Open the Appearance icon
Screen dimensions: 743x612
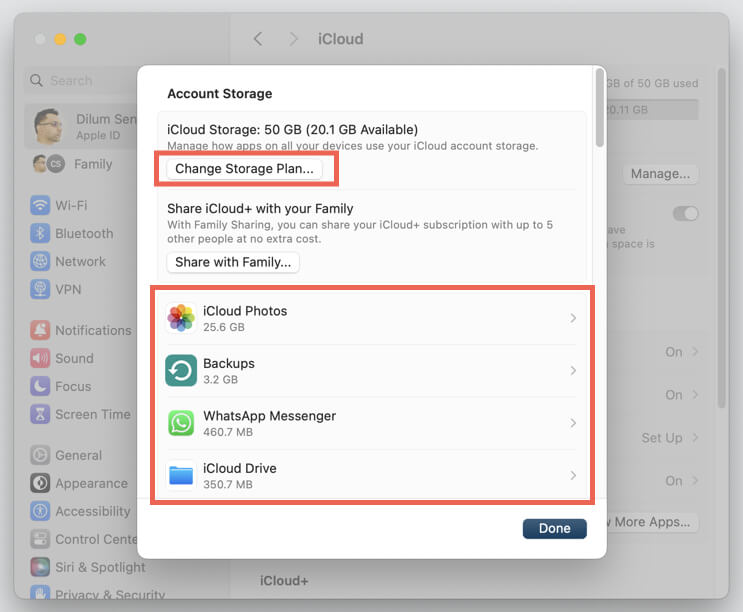(40, 483)
